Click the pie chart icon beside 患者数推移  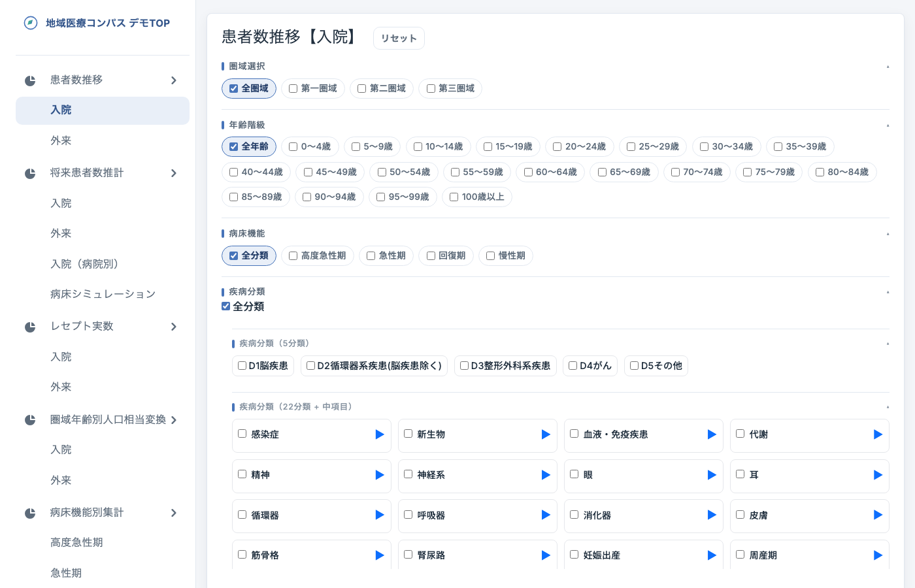tap(30, 81)
